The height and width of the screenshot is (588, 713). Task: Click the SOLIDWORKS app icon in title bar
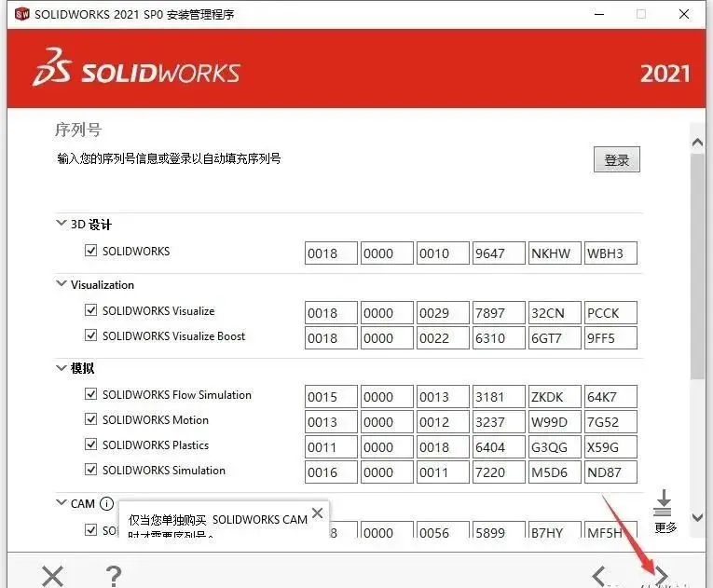[x=21, y=14]
